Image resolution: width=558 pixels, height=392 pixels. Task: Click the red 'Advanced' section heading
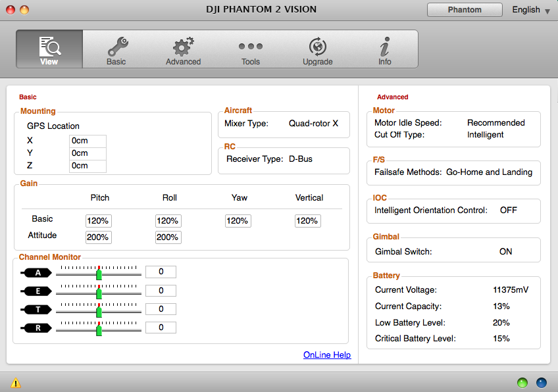click(393, 97)
